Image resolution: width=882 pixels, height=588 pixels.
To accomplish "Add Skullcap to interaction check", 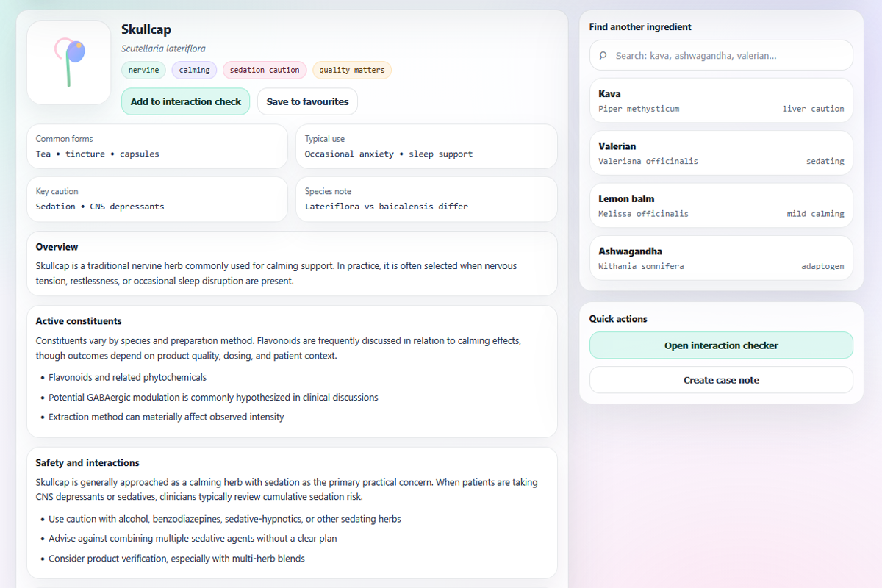I will 186,102.
